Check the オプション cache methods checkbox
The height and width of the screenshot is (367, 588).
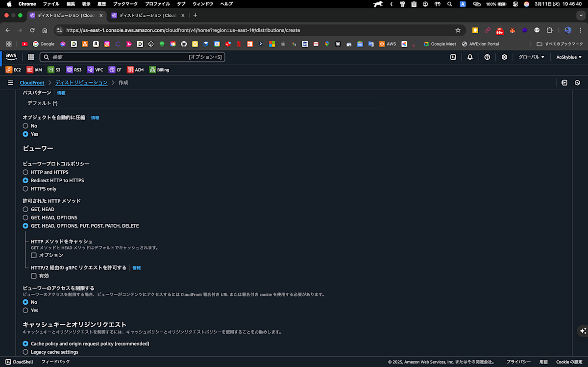click(x=34, y=255)
